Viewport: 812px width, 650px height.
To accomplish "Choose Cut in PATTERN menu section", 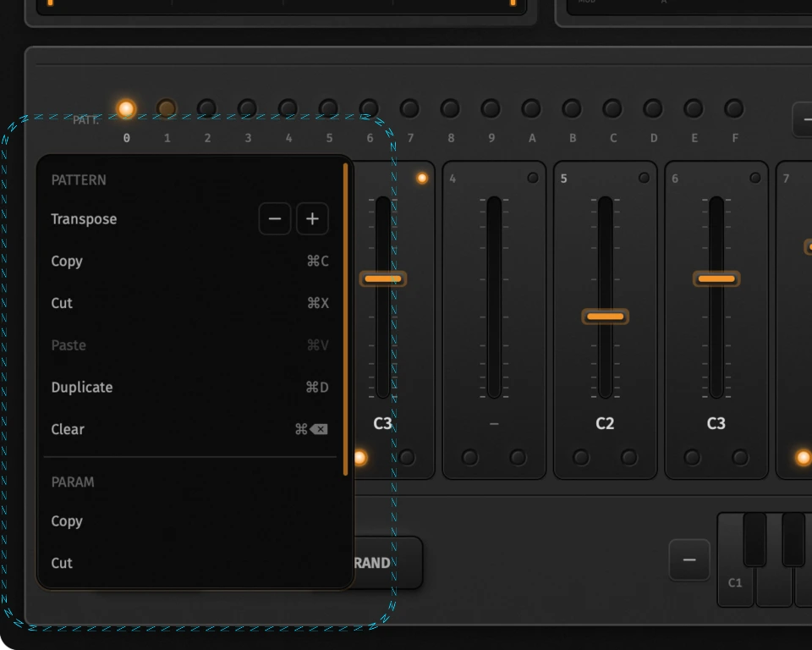I will tap(190, 303).
